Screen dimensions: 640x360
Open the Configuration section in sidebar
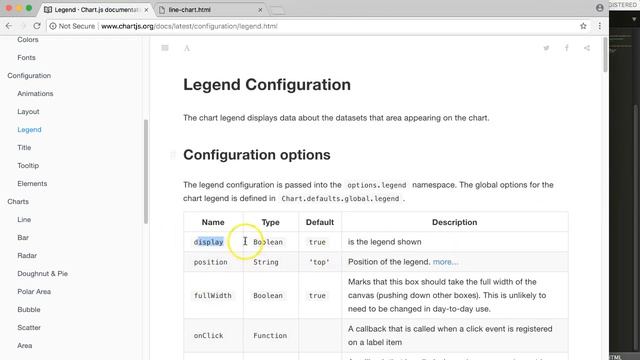(29, 76)
